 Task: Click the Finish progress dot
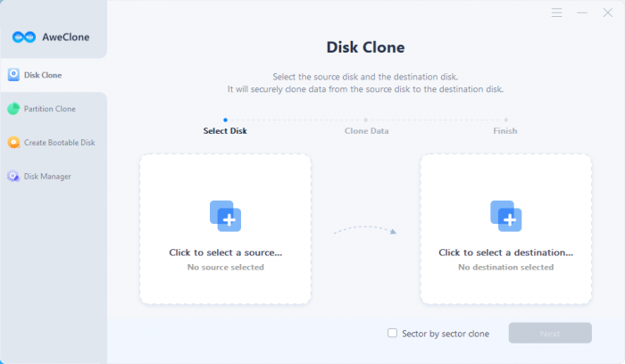coord(506,120)
